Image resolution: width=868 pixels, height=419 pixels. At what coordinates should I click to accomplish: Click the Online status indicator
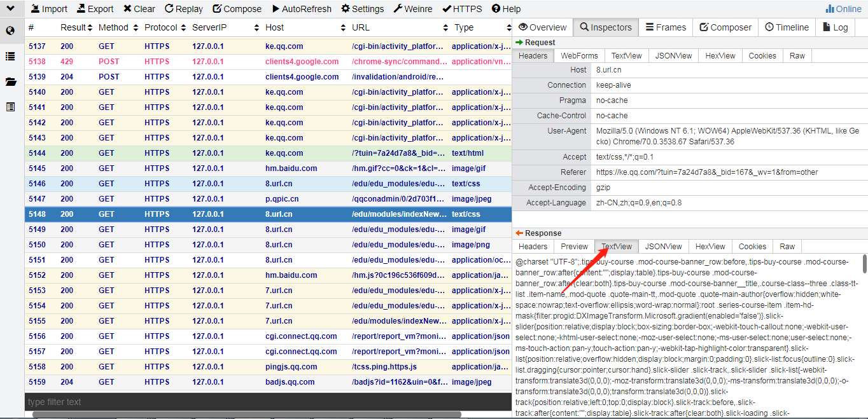843,9
